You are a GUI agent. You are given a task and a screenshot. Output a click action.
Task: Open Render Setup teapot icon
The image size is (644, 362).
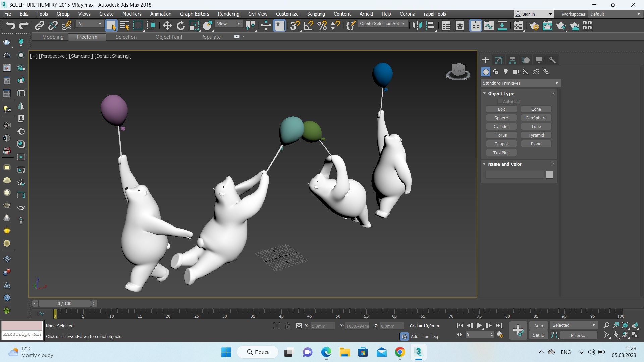[x=534, y=25]
